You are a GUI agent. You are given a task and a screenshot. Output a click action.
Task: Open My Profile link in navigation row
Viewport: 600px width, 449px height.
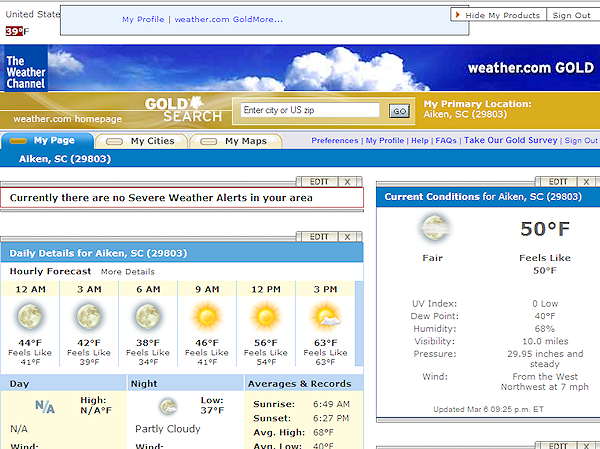click(385, 140)
